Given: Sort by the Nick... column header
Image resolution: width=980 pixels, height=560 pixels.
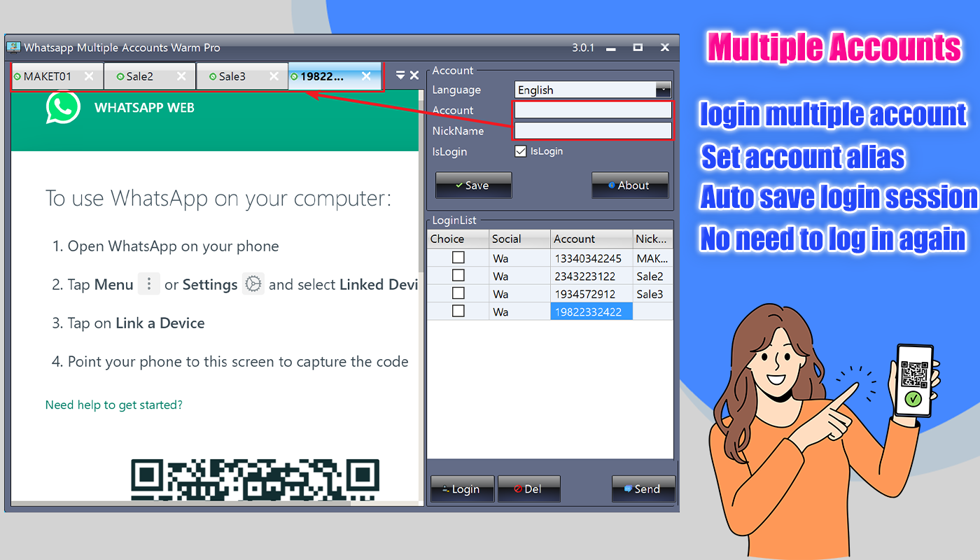Looking at the screenshot, I should pyautogui.click(x=653, y=239).
